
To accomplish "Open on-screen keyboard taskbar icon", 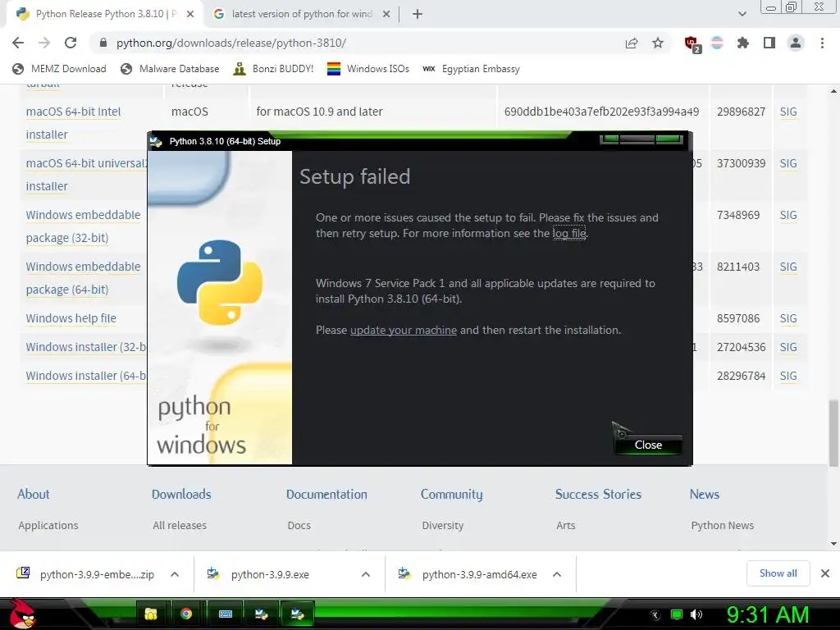I will point(226,614).
